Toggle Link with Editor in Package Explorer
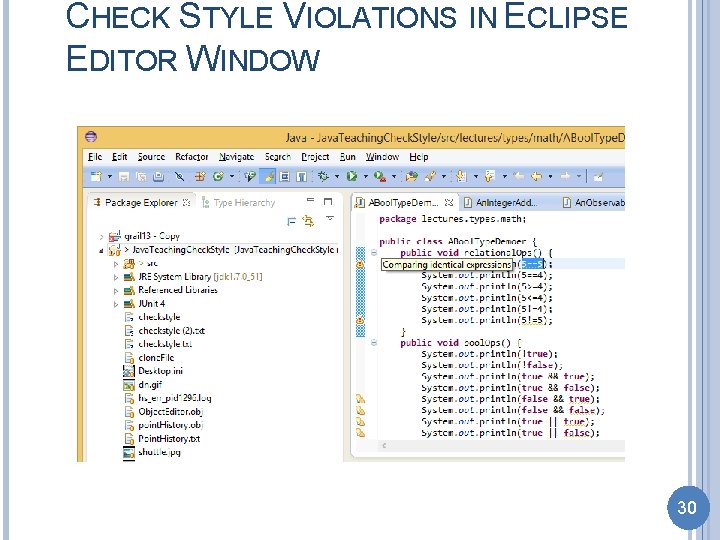The width and height of the screenshot is (720, 540). 309,222
